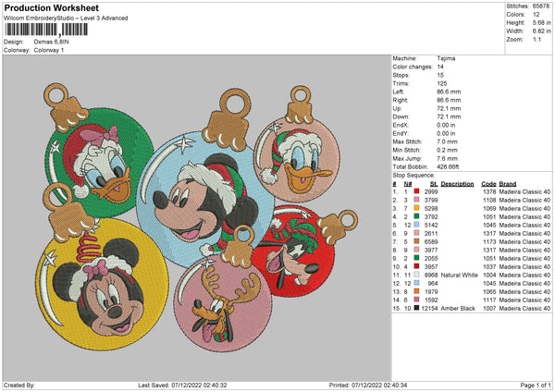Image resolution: width=555 pixels, height=392 pixels.
Task: Choose the salmon swatch beside stitch count 3977
Action: pyautogui.click(x=416, y=250)
